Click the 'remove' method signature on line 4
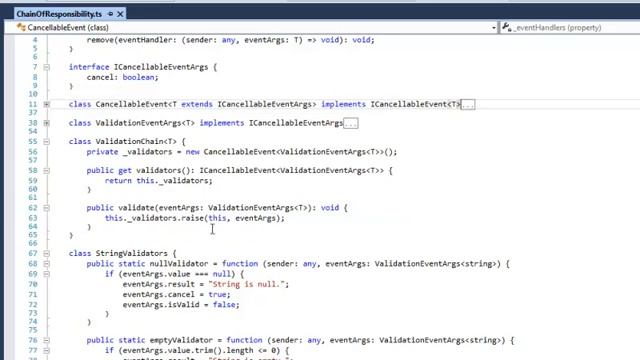This screenshot has height=360, width=640. tap(230, 40)
